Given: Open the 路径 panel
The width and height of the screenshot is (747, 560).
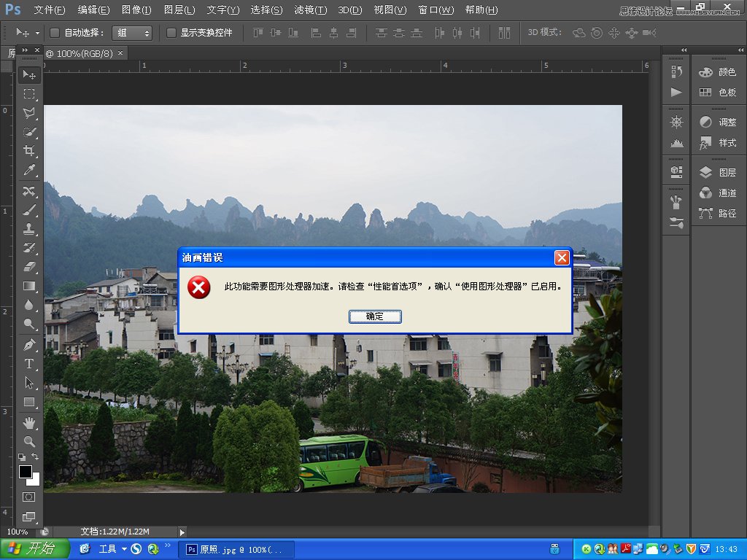Looking at the screenshot, I should 718,214.
